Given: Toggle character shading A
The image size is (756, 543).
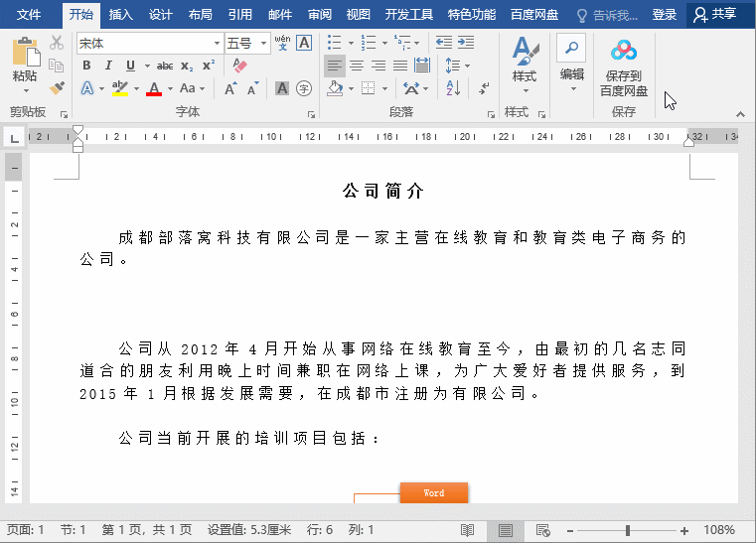Looking at the screenshot, I should 282,88.
